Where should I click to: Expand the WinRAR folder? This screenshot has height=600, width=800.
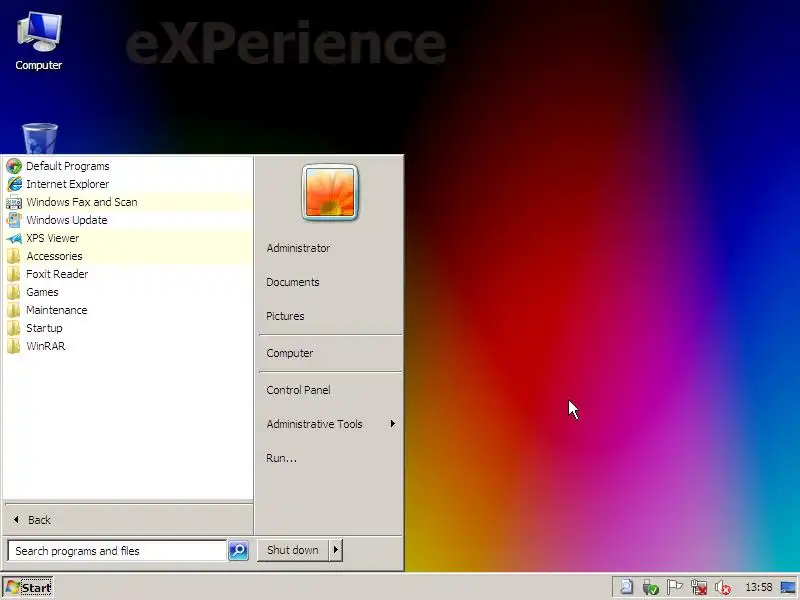[x=128, y=346]
